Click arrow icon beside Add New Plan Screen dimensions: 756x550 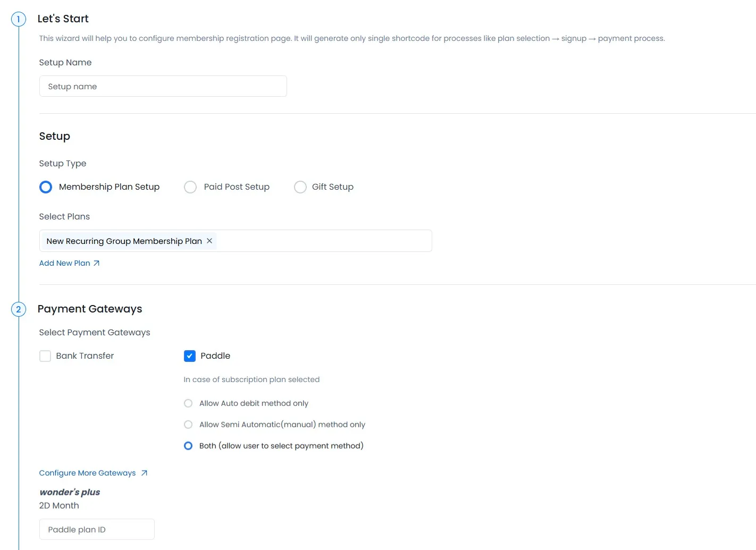coord(96,263)
